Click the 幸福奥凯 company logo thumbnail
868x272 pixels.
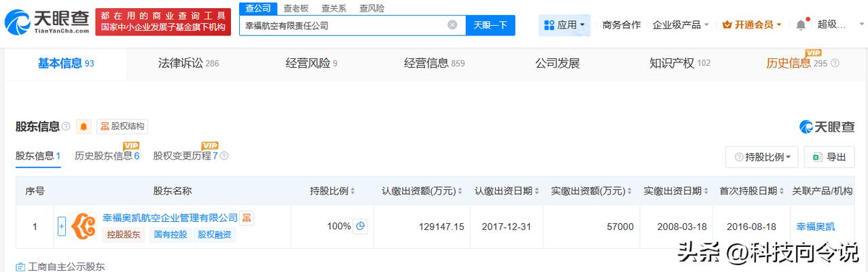pyautogui.click(x=84, y=226)
